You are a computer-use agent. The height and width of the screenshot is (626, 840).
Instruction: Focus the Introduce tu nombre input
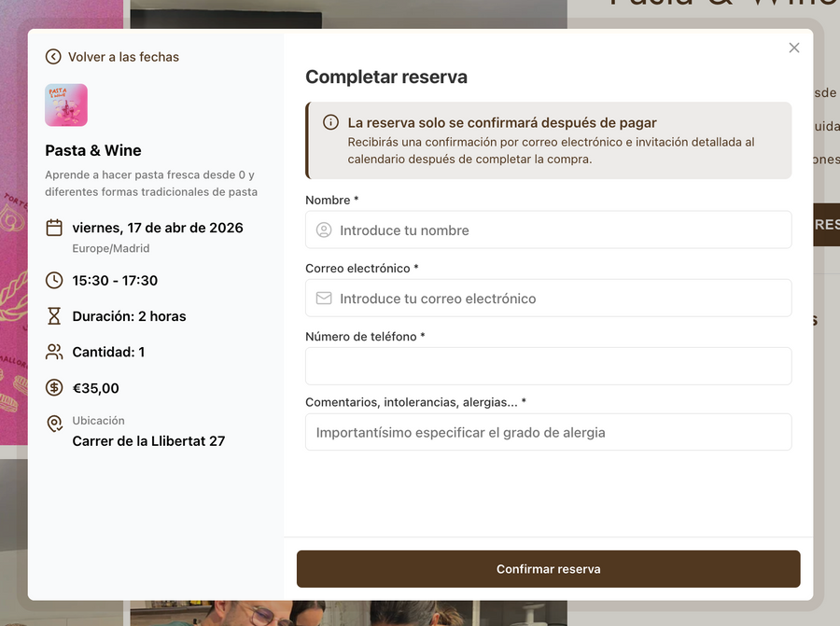549,230
